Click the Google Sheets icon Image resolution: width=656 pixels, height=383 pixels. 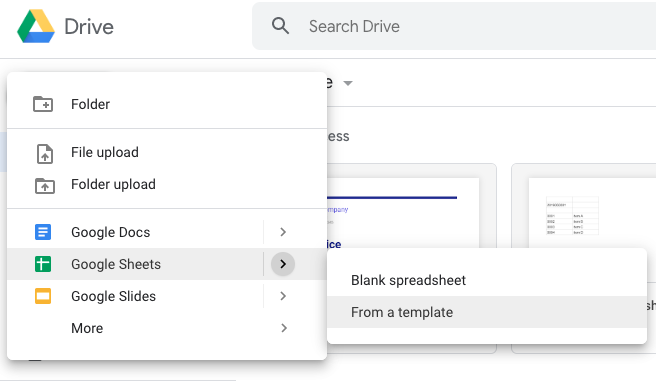[x=43, y=264]
